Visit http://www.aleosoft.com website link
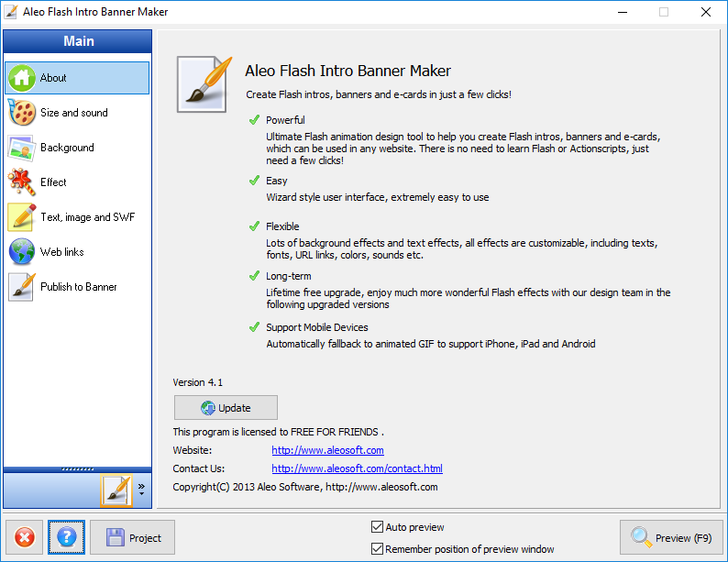The width and height of the screenshot is (728, 562). click(x=328, y=450)
